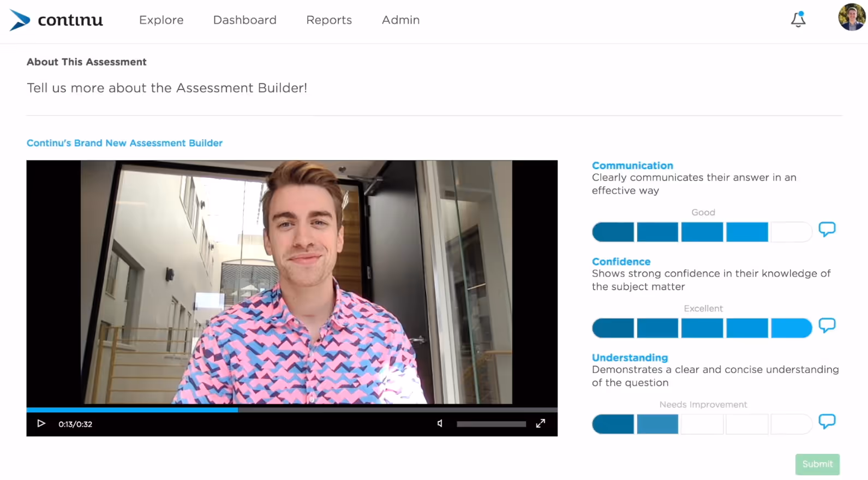The height and width of the screenshot is (480, 868).
Task: Click the 'Excellent' rating label
Action: [703, 308]
